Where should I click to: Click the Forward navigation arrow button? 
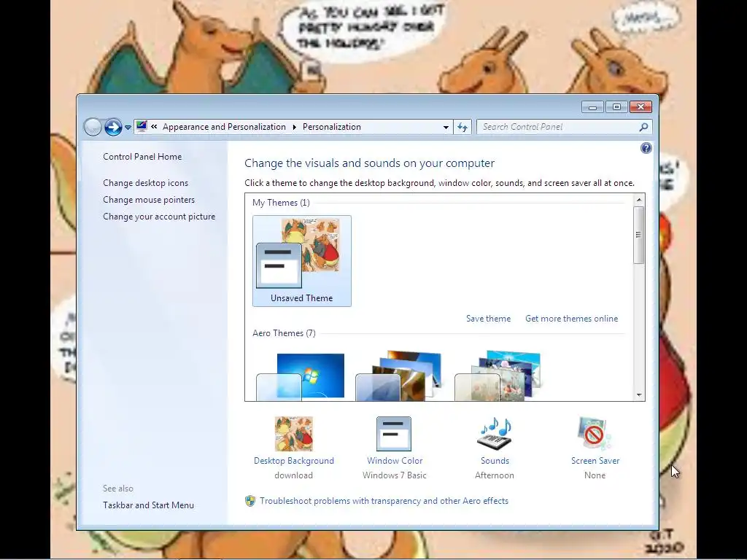[113, 127]
